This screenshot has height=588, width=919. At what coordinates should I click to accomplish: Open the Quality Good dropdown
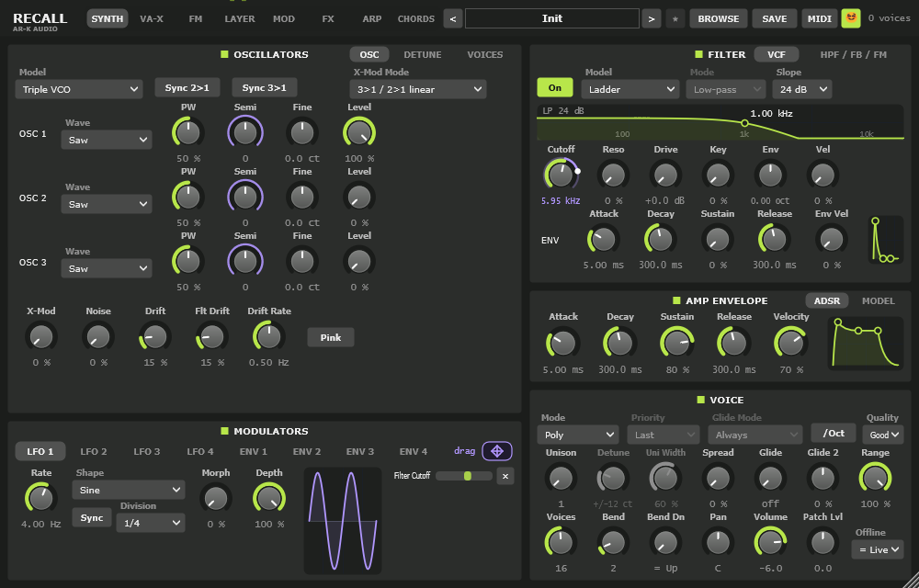tap(882, 435)
